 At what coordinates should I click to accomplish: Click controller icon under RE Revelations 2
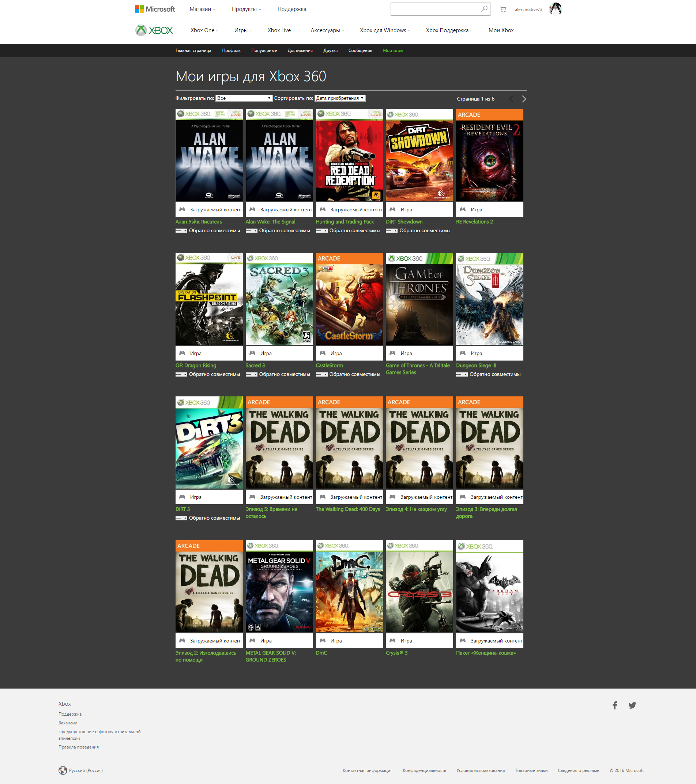click(x=463, y=210)
